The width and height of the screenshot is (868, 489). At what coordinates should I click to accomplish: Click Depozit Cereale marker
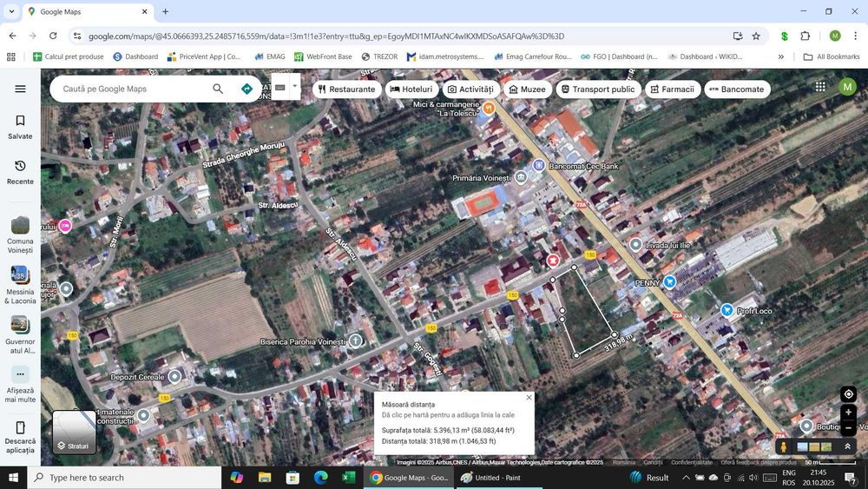174,377
